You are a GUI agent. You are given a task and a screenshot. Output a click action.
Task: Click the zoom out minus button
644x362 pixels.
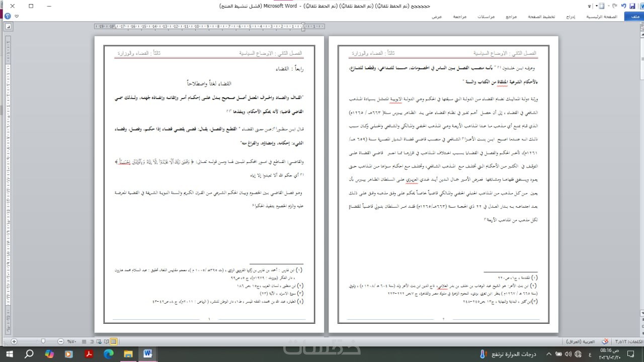(x=60, y=341)
